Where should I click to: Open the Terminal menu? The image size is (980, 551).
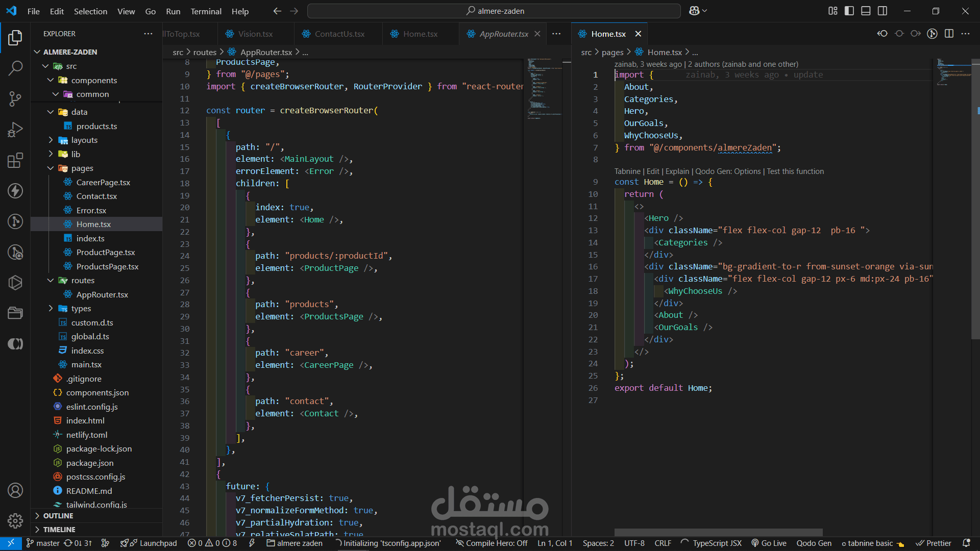tap(206, 11)
